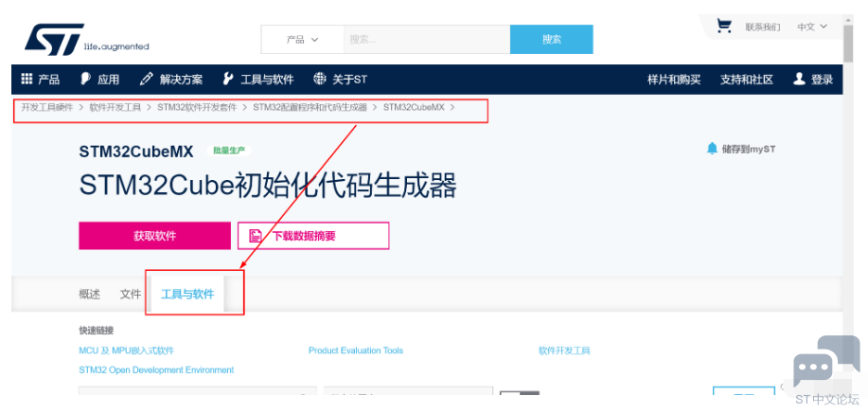868x414 pixels.
Task: Click the 搜索 search button
Action: click(551, 40)
